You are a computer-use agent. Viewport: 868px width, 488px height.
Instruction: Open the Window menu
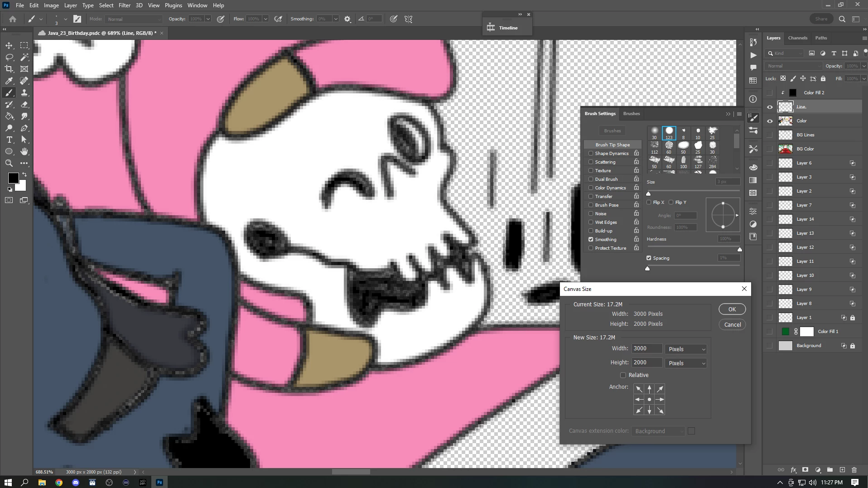197,5
